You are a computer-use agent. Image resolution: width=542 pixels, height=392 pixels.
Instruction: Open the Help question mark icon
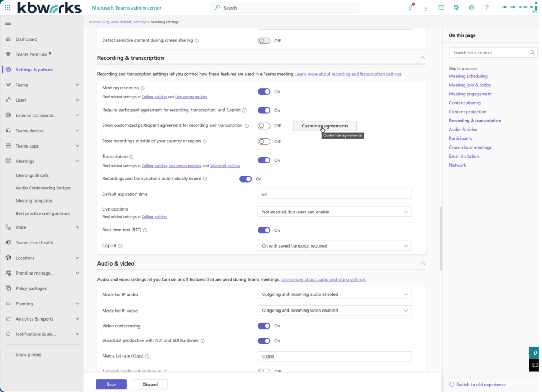coord(486,7)
